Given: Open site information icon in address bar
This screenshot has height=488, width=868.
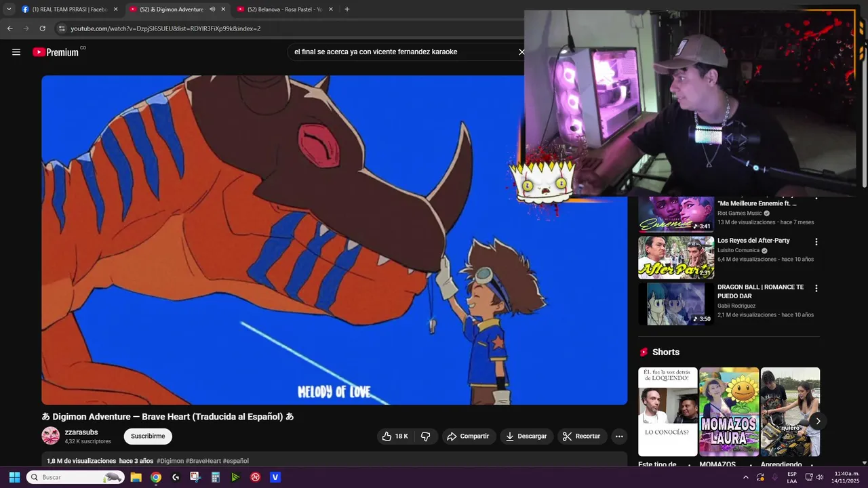Looking at the screenshot, I should [62, 28].
